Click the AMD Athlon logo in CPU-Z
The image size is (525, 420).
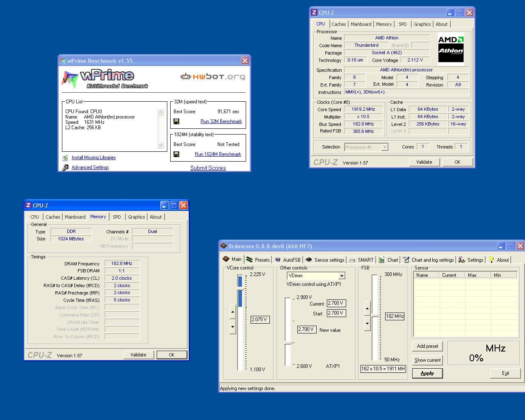(451, 49)
